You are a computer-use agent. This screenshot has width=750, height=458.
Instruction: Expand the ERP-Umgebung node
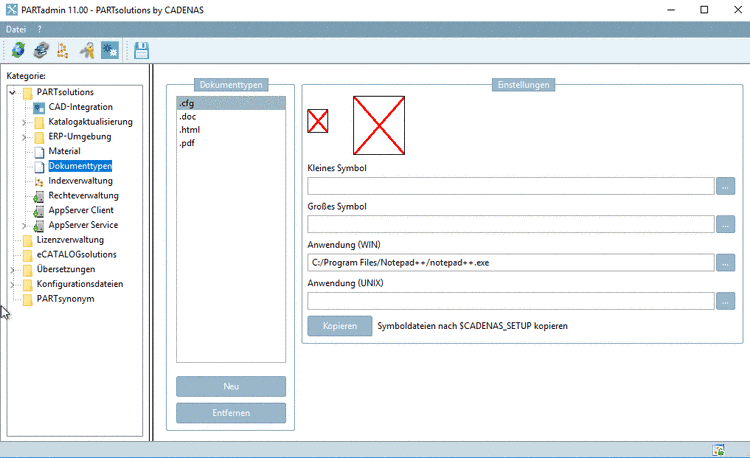24,137
